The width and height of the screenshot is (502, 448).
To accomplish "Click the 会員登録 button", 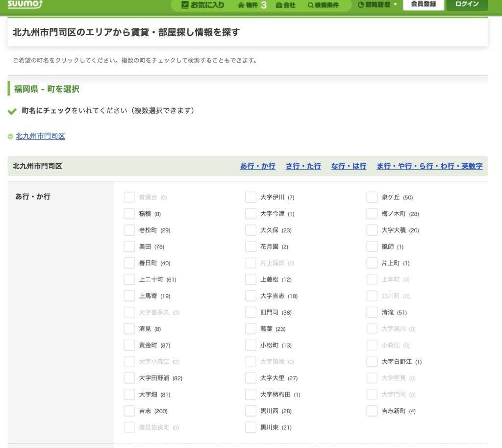I will [x=423, y=5].
